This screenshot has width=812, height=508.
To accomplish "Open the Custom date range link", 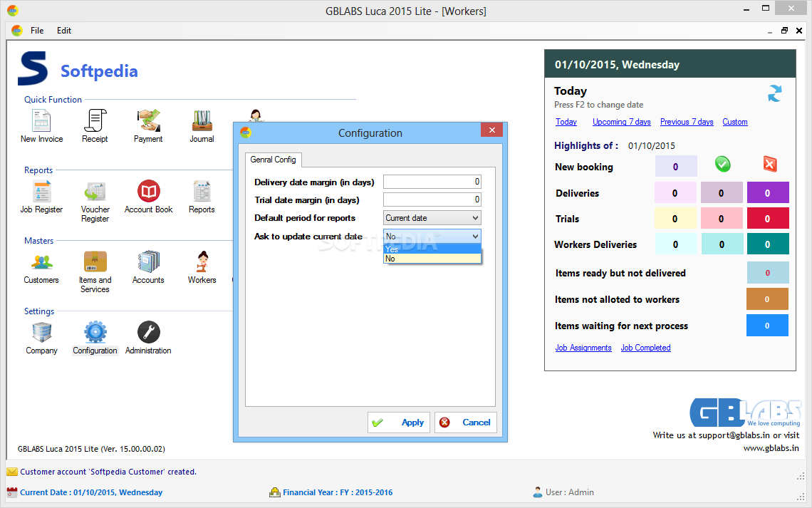I will click(x=735, y=122).
